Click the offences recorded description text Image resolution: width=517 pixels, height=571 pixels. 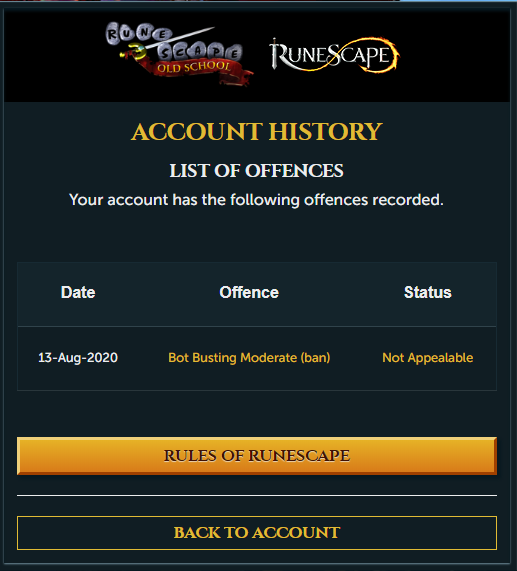click(x=256, y=200)
